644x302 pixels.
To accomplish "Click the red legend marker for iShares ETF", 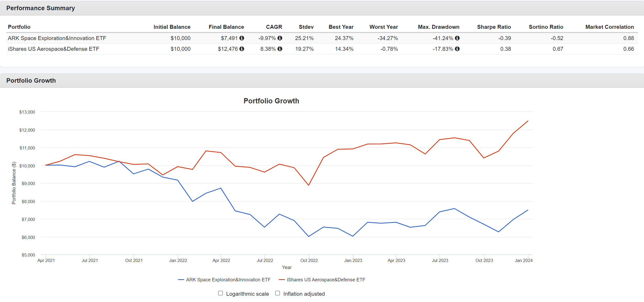I will pyautogui.click(x=282, y=279).
